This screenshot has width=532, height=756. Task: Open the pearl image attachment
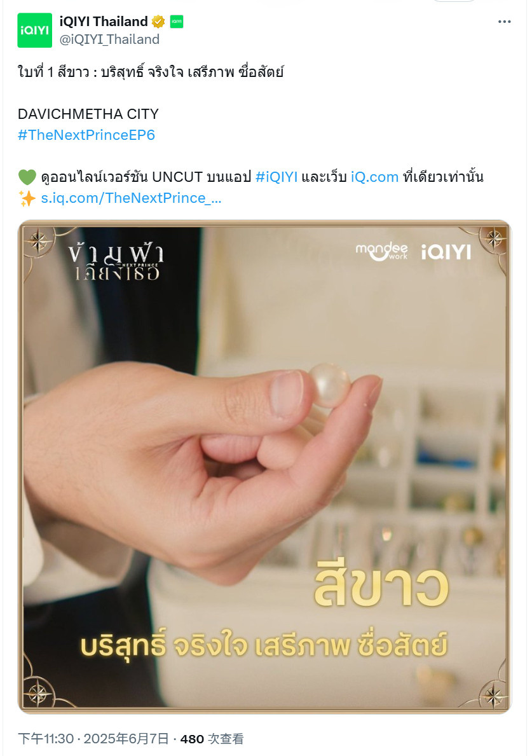[264, 467]
